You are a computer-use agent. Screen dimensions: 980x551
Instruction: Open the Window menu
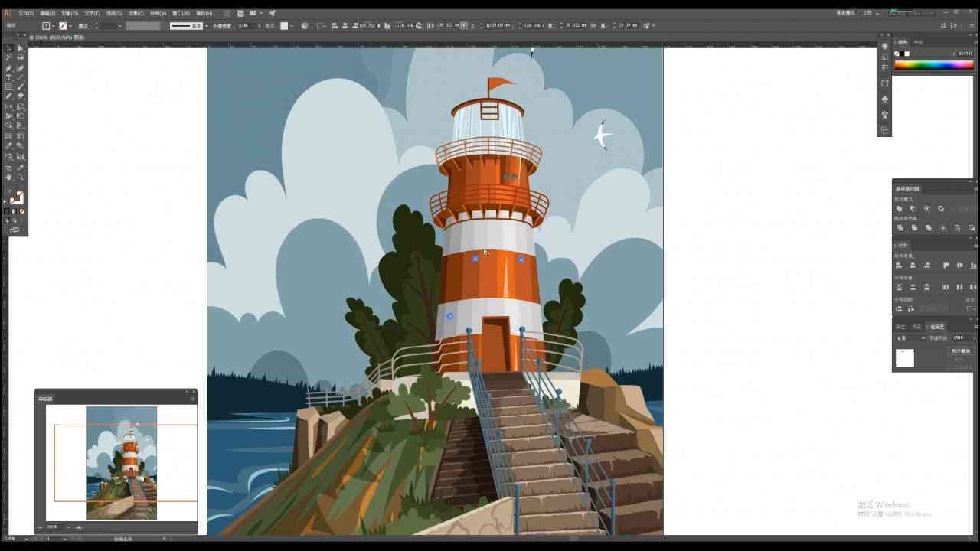point(181,13)
